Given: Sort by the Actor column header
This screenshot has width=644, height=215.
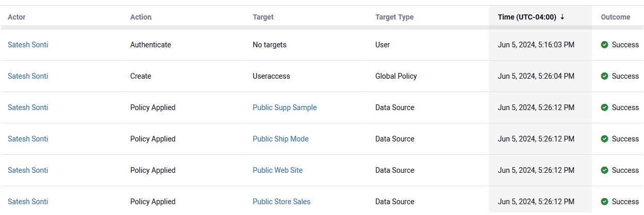Looking at the screenshot, I should tap(16, 17).
